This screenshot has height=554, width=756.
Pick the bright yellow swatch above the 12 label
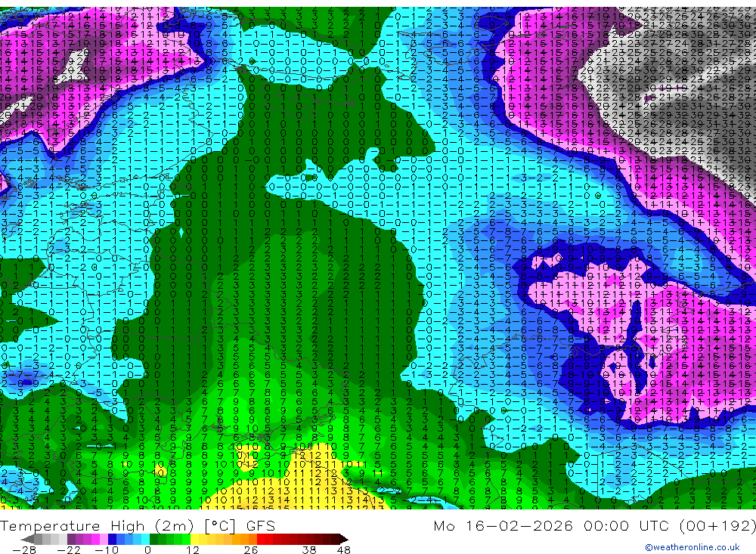click(x=195, y=539)
